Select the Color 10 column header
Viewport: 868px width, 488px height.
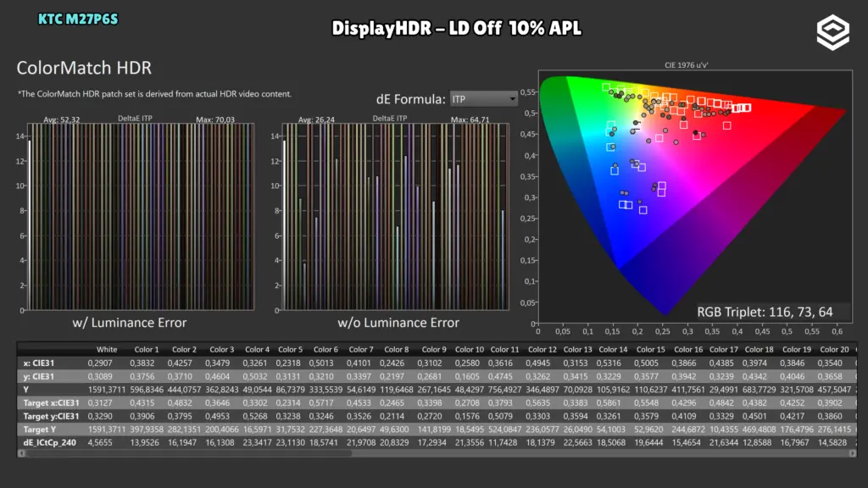470,350
